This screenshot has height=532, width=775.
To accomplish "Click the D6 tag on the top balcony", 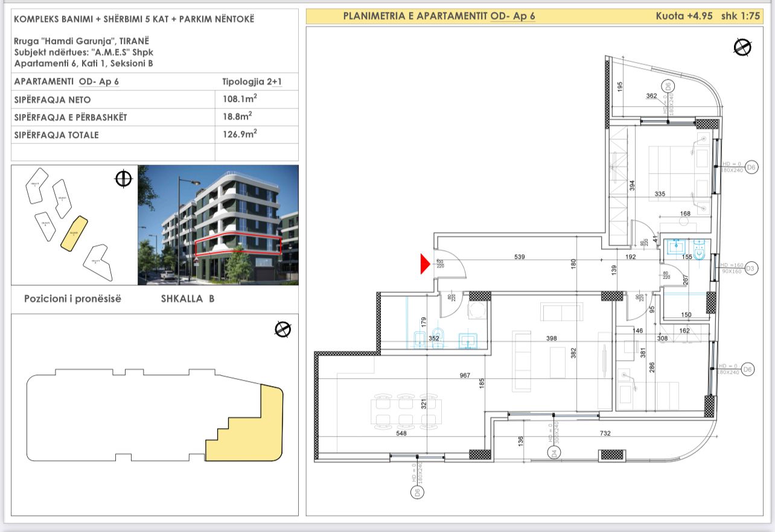I will 668,86.
